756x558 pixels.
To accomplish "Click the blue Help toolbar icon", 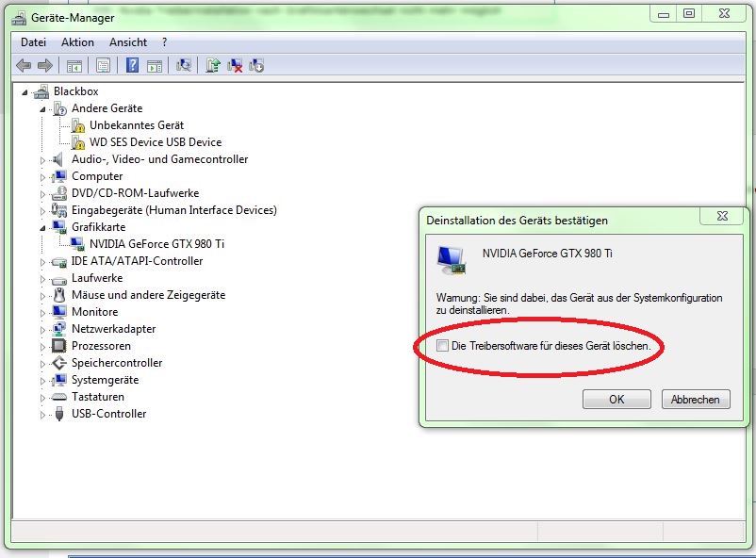I will (x=132, y=65).
